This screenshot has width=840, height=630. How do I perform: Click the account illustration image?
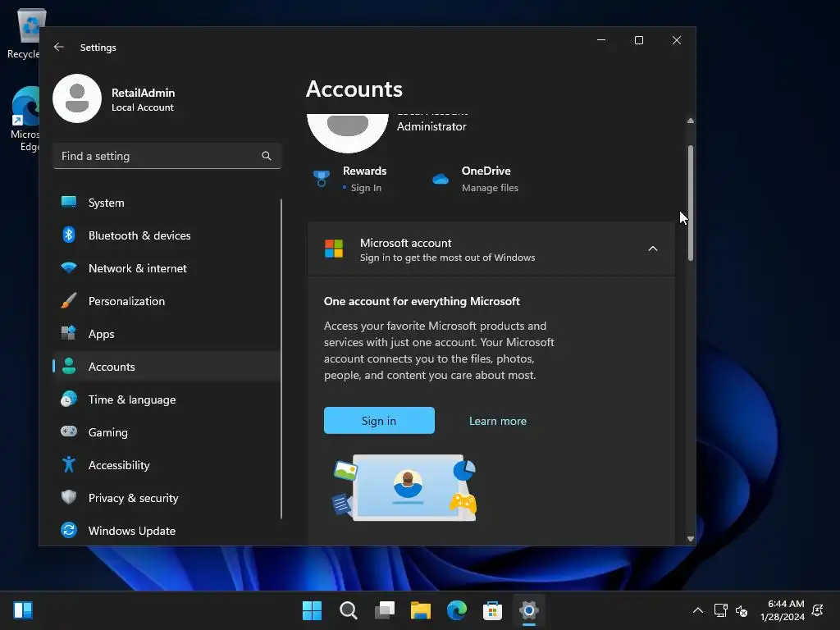click(404, 488)
